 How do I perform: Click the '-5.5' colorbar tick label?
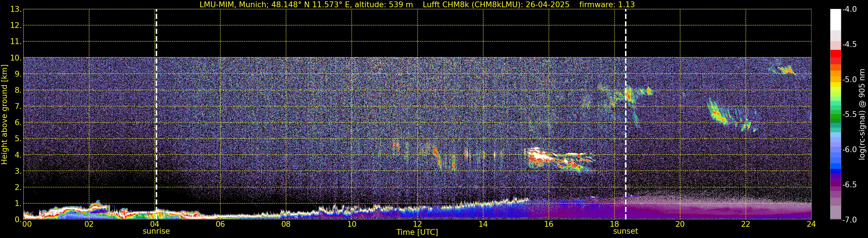(x=849, y=114)
